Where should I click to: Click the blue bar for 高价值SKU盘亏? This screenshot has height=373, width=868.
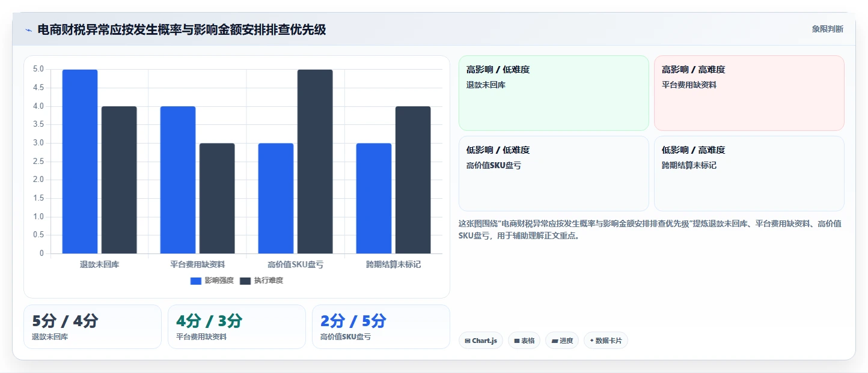click(276, 198)
